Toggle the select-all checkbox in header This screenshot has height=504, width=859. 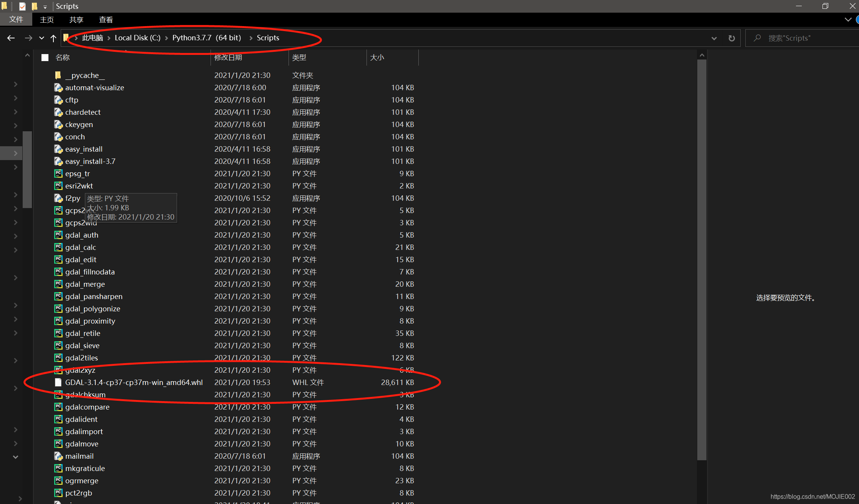click(x=45, y=58)
